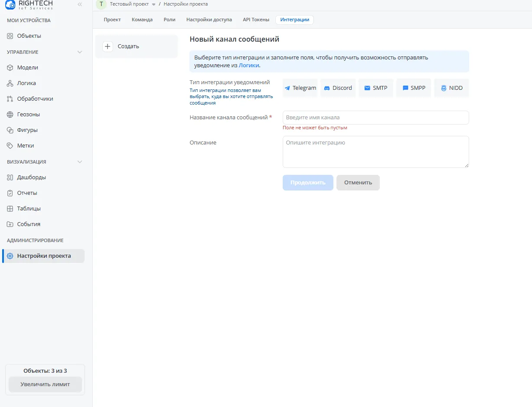Viewport: 532px width, 407px height.
Task: Choose SMTP as notification integration
Action: [x=376, y=88]
